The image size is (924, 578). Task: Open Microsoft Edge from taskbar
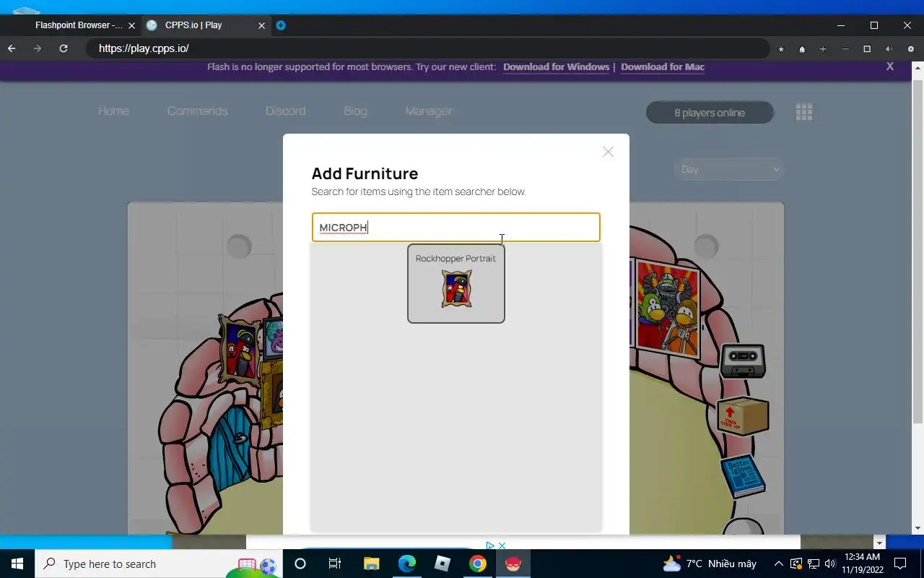[x=406, y=564]
